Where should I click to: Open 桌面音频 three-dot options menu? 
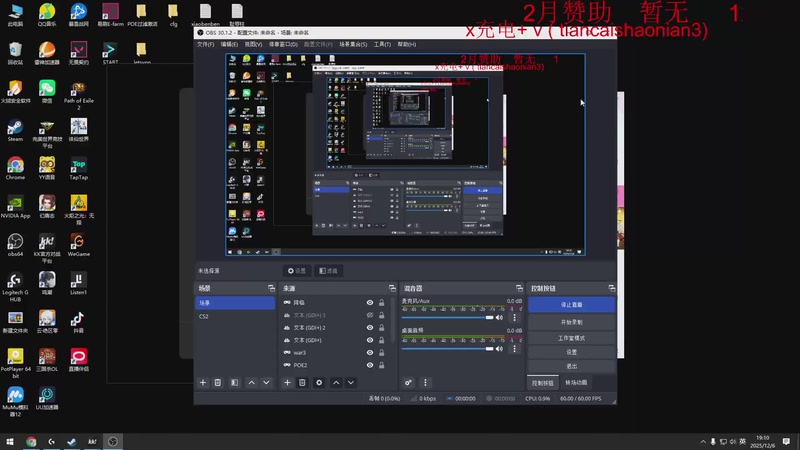pos(514,349)
